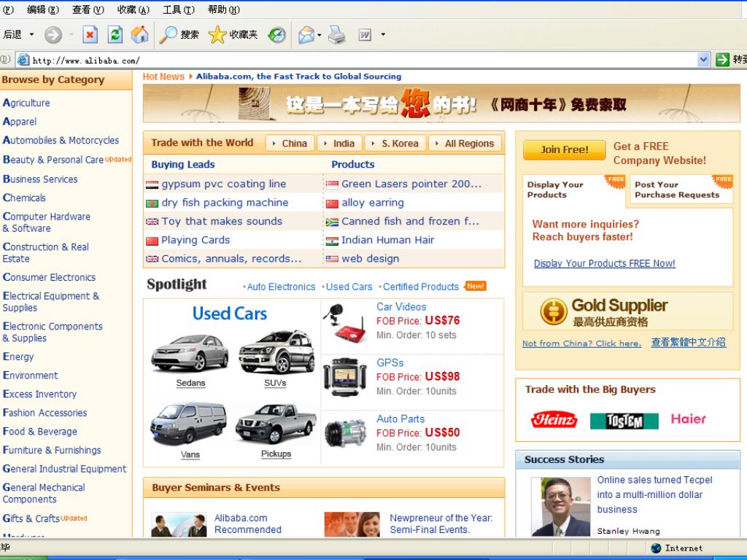Open the 帮助 (Help) menu
Screen dimensions: 747x560
224,9
